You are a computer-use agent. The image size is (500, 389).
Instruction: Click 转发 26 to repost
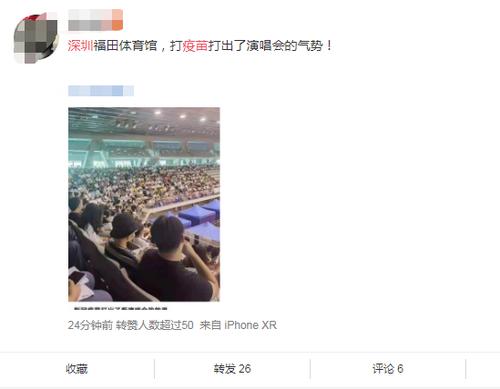(x=232, y=369)
